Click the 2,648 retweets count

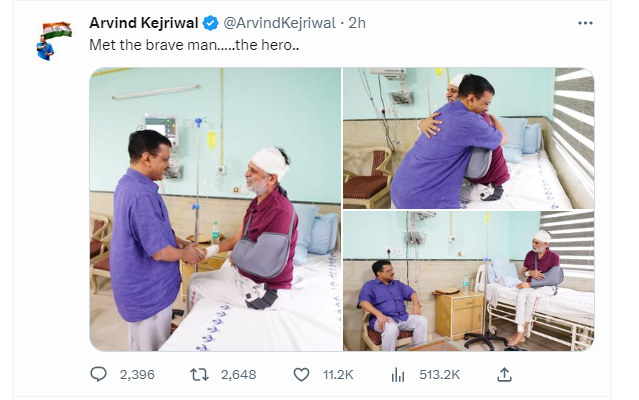pos(239,374)
